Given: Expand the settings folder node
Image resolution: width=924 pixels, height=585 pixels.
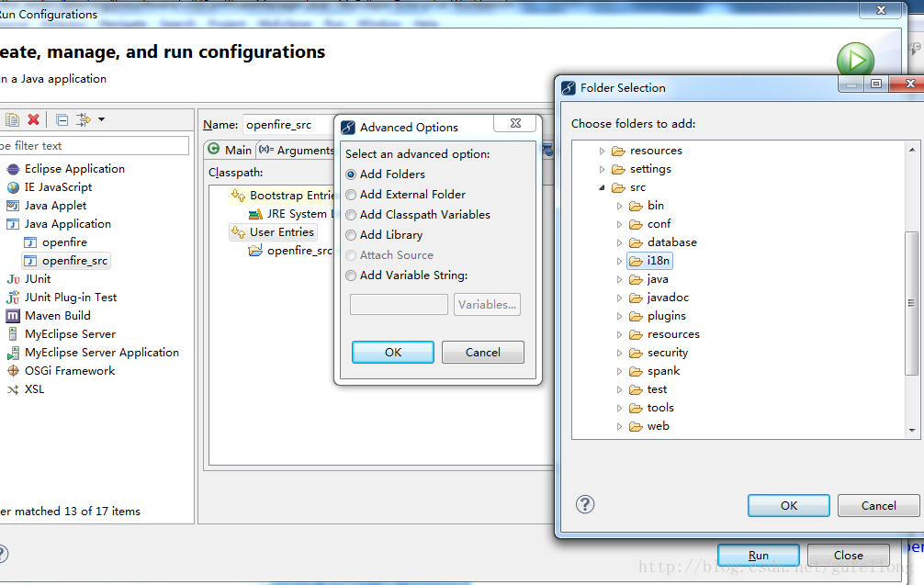Looking at the screenshot, I should click(x=602, y=169).
